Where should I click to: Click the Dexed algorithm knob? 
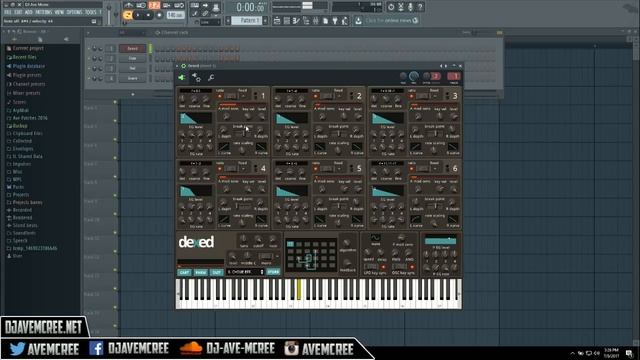pyautogui.click(x=346, y=243)
